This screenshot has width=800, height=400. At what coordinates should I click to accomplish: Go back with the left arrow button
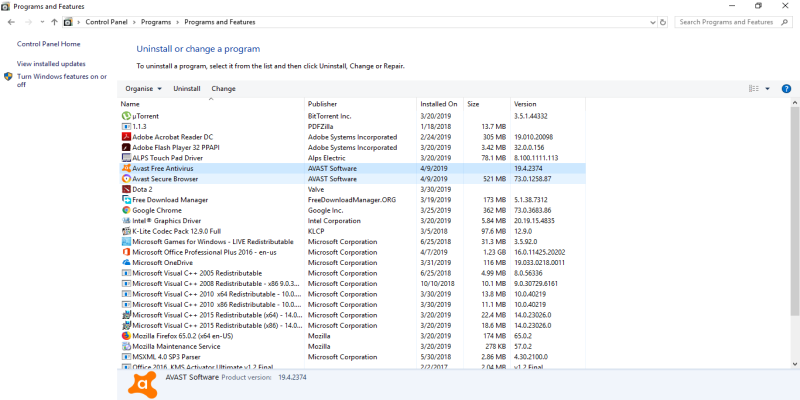[12, 22]
